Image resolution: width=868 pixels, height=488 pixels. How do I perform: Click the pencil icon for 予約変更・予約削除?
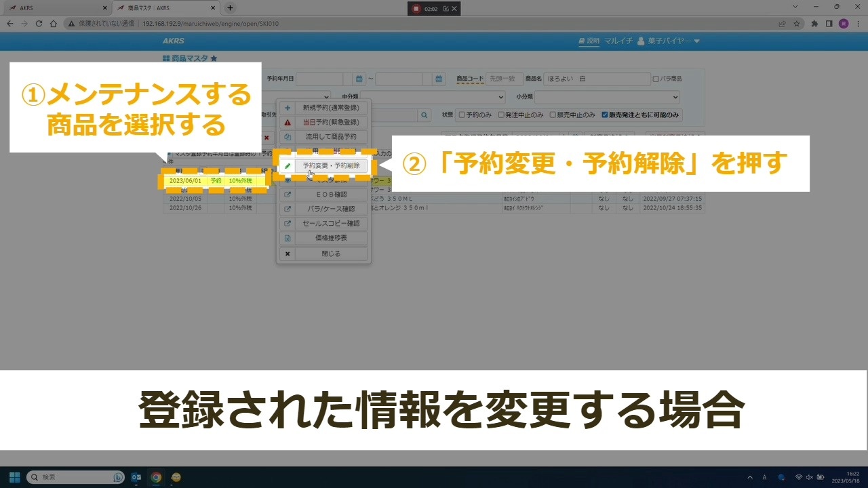point(288,166)
